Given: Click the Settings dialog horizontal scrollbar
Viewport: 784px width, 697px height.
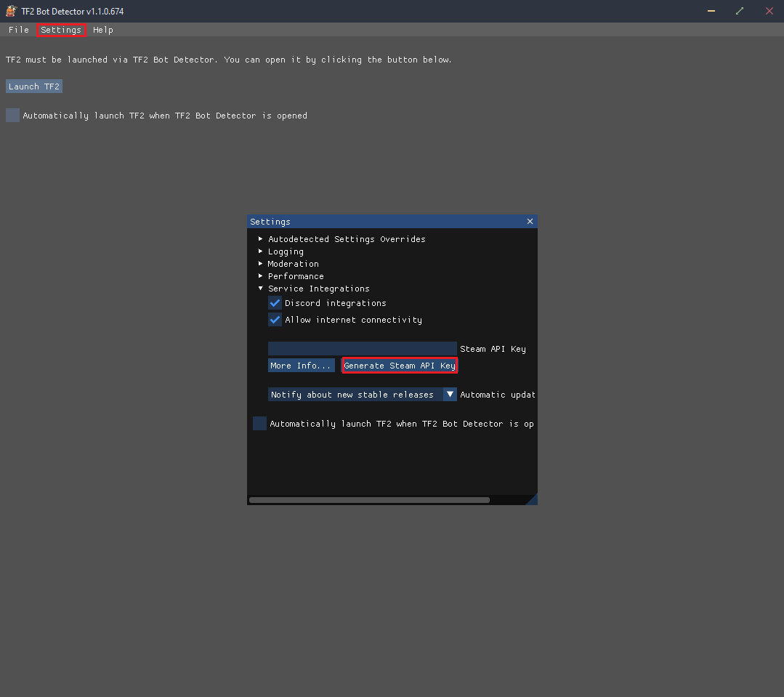Looking at the screenshot, I should [x=370, y=500].
